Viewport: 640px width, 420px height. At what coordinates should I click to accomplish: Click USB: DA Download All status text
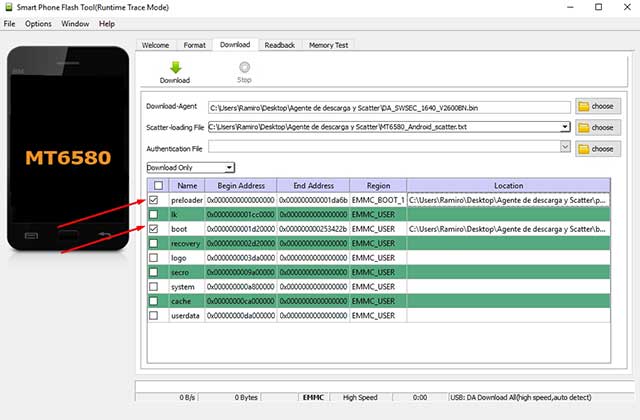point(520,397)
